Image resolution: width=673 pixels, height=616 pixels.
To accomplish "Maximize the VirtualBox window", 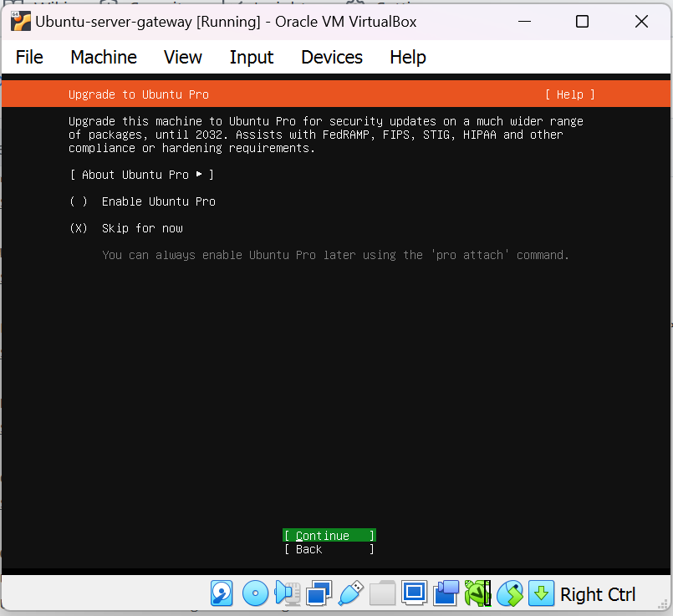I will click(x=582, y=22).
